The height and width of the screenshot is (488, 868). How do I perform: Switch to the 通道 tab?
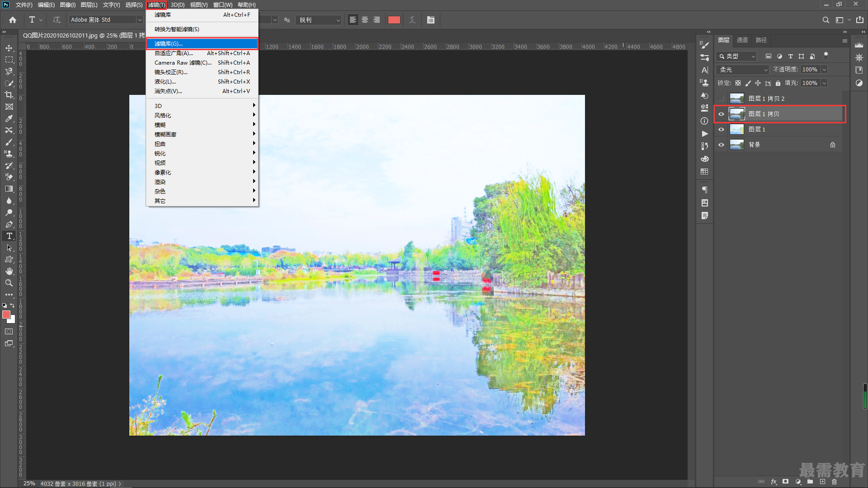tap(742, 40)
